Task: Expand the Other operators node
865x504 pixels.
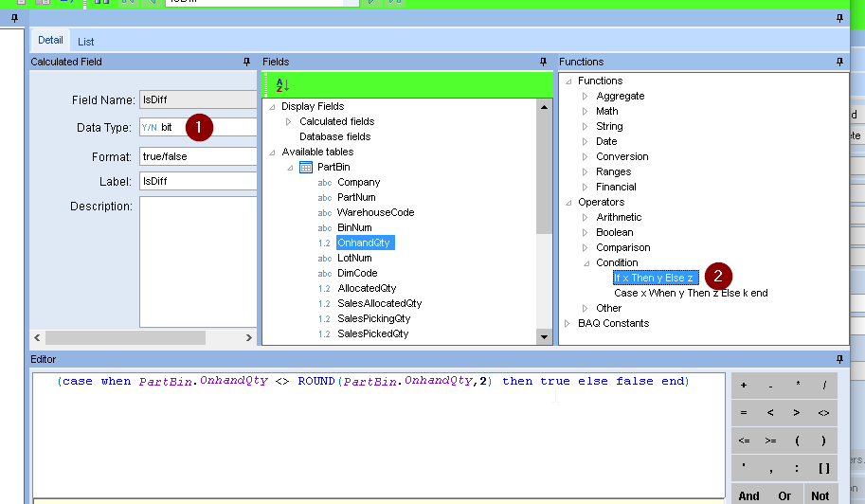Action: point(586,309)
